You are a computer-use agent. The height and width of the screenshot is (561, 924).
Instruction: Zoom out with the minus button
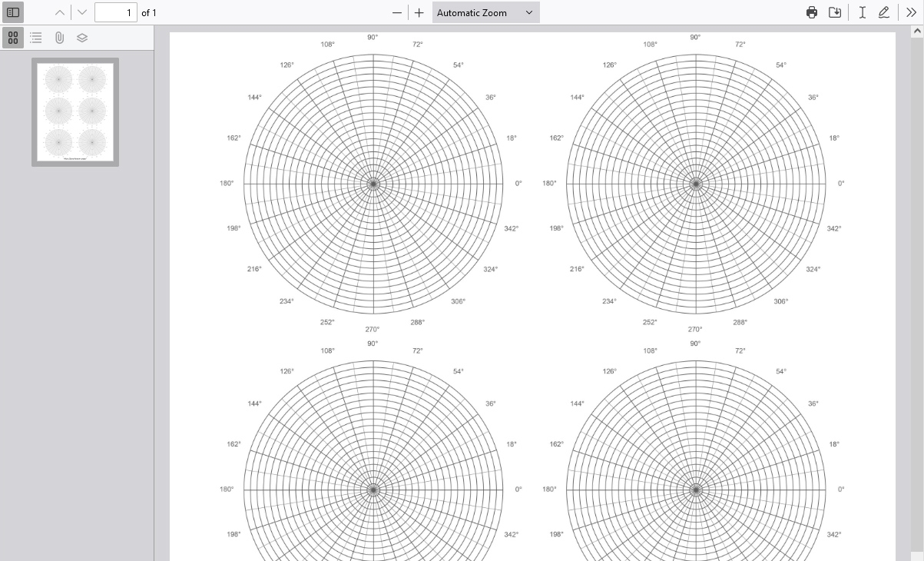point(397,12)
